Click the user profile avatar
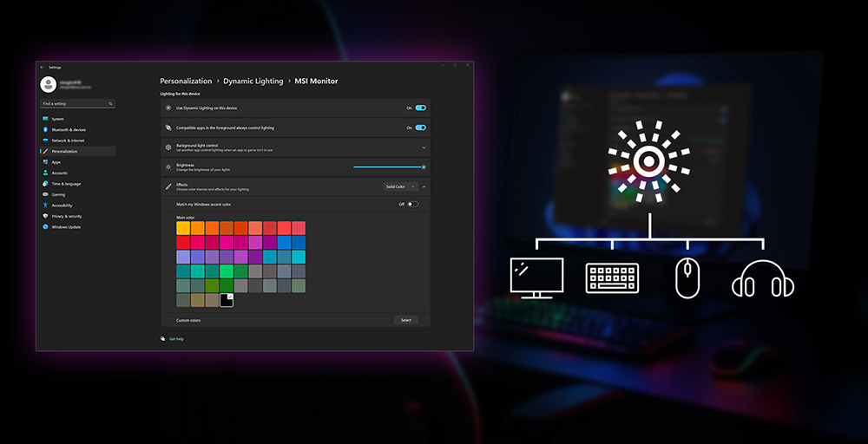868x444 pixels. pos(48,84)
